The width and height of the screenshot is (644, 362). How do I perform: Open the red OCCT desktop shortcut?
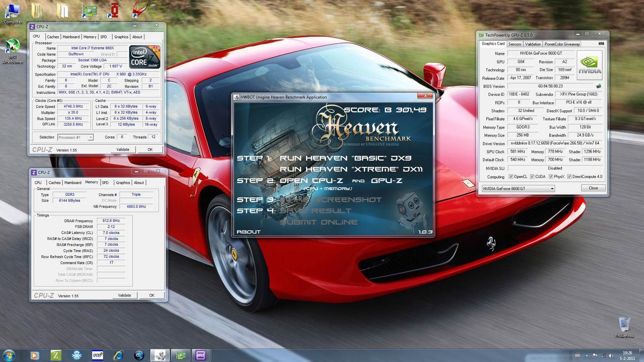tap(114, 11)
